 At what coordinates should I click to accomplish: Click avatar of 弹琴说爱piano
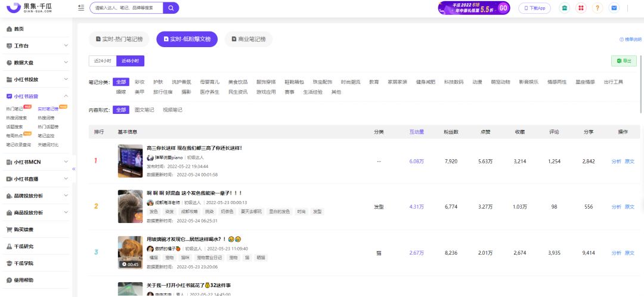150,157
